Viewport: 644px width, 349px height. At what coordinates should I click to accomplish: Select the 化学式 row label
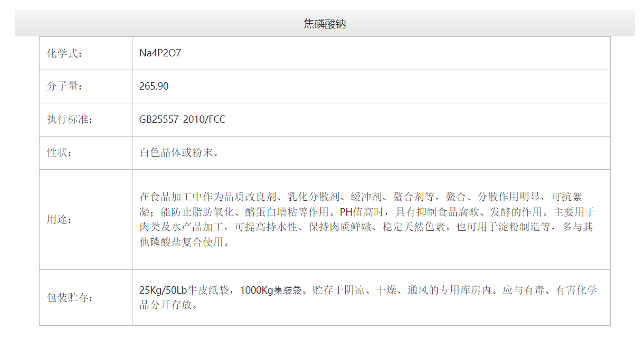(x=65, y=53)
